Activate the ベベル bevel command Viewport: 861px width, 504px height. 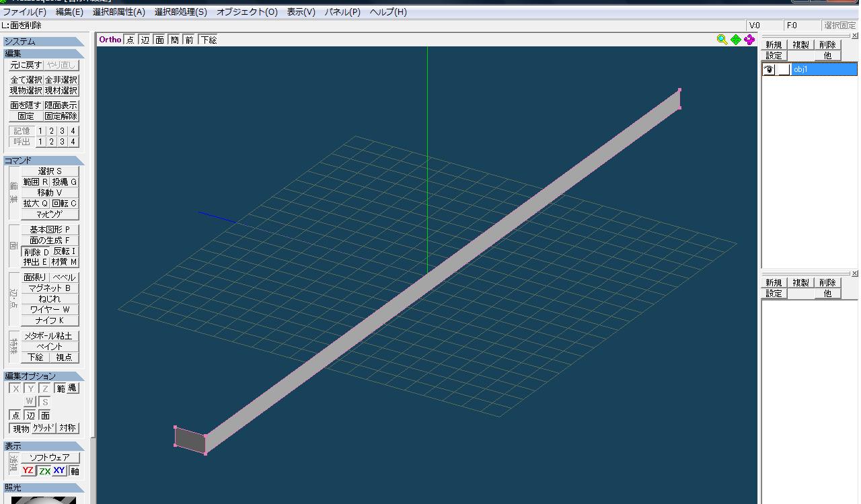[x=65, y=278]
